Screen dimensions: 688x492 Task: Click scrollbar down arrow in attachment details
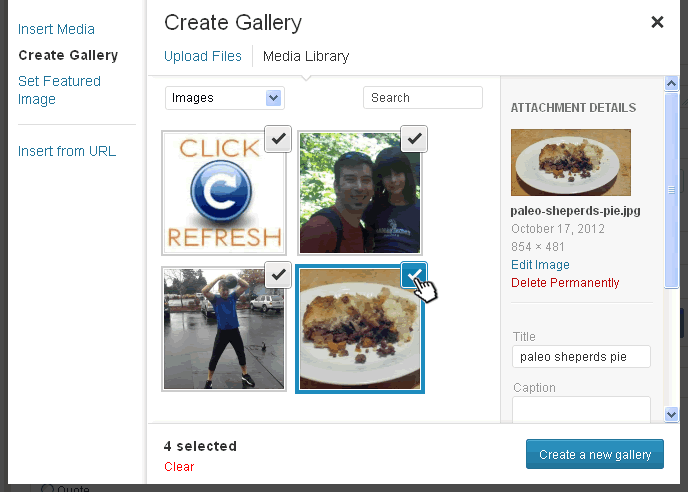671,414
